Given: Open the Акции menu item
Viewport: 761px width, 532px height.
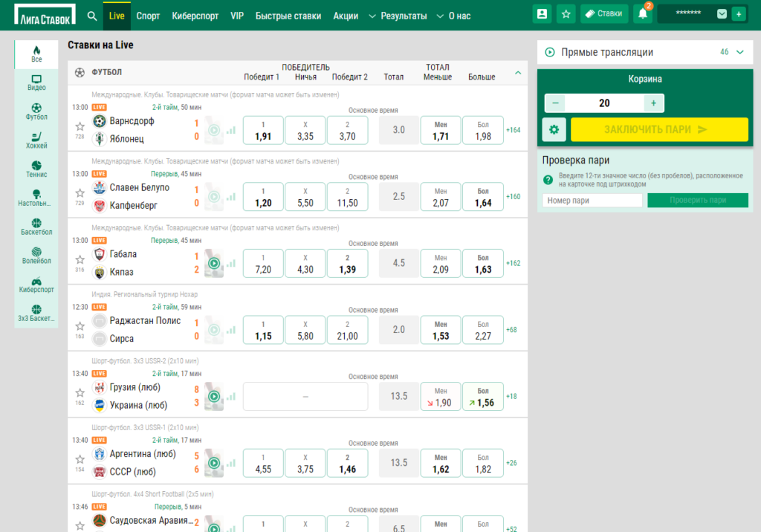Looking at the screenshot, I should coord(346,16).
